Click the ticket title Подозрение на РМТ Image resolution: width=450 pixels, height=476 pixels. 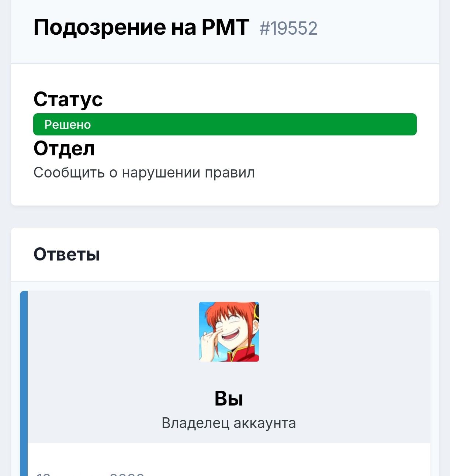click(141, 27)
